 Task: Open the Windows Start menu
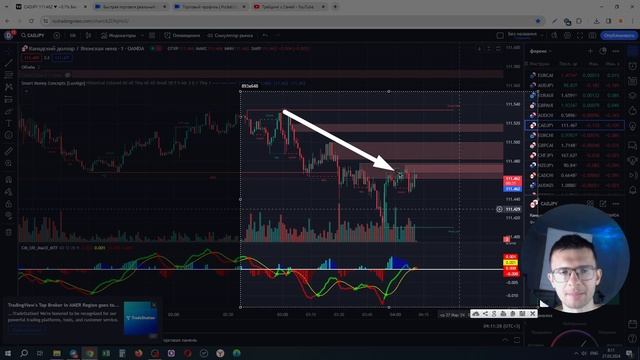point(8,353)
